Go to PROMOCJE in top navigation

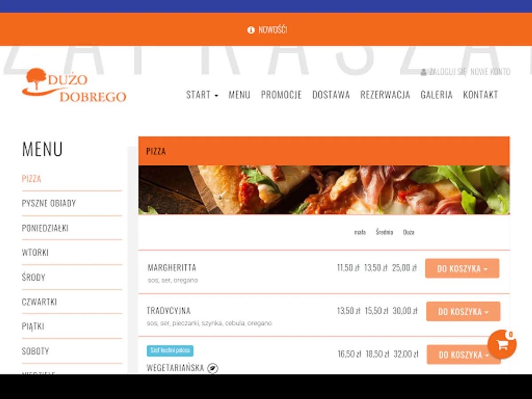coord(281,95)
